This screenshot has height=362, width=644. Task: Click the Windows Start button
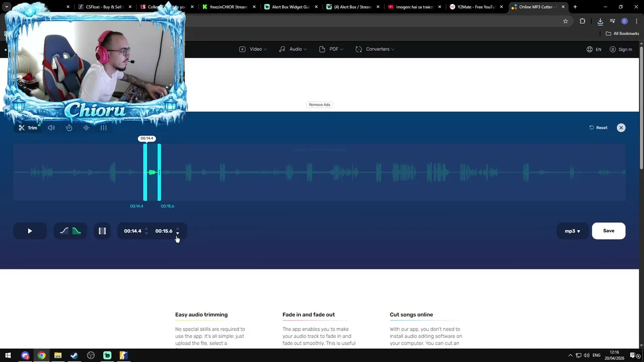(x=8, y=355)
